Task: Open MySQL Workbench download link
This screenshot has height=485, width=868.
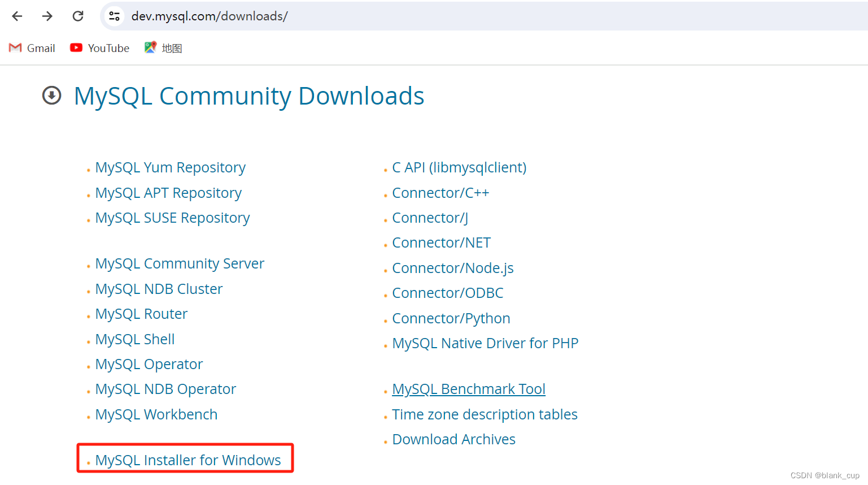Action: pos(156,414)
